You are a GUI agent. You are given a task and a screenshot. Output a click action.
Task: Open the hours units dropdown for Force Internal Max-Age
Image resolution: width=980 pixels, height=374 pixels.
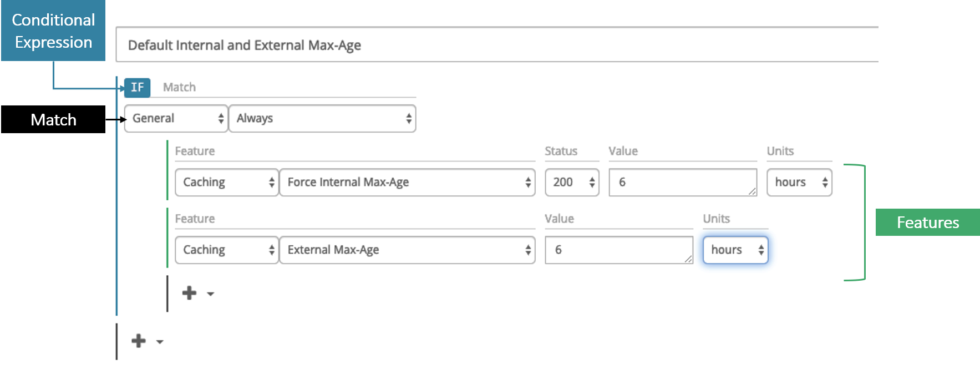pos(799,183)
